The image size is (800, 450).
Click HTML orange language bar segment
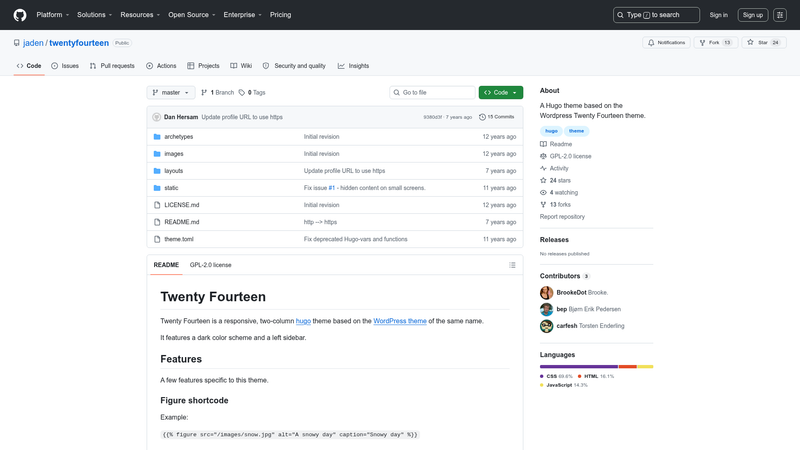click(x=628, y=366)
